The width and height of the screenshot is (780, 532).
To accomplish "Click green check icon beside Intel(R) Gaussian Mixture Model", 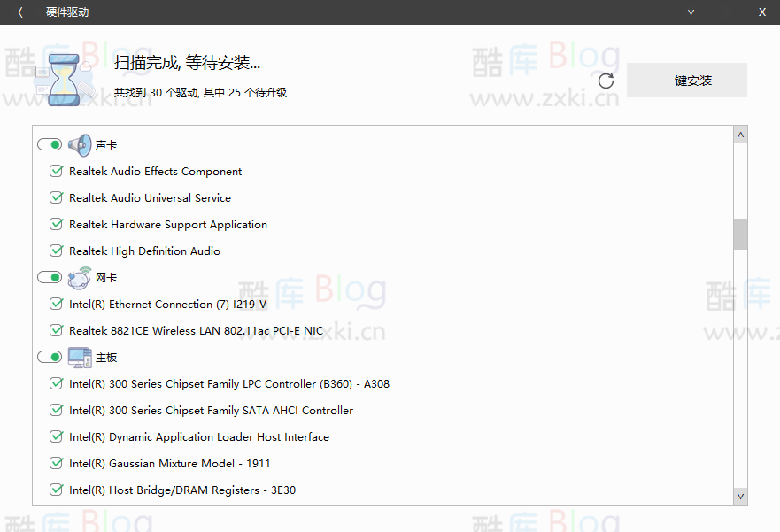I will tap(56, 462).
